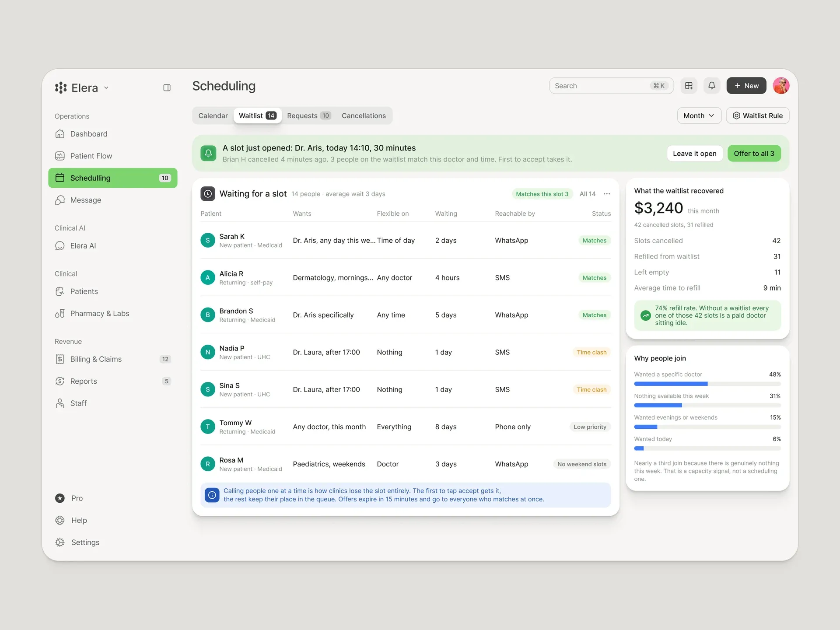Click the grid widget icon near search

coord(689,86)
